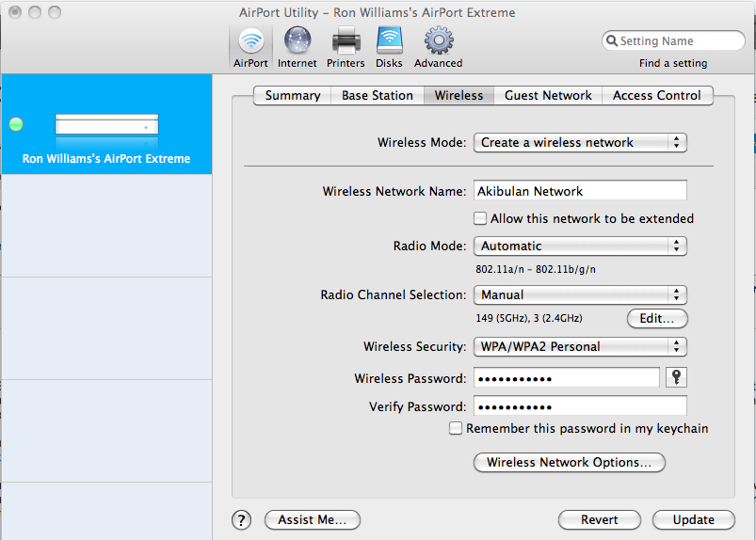This screenshot has height=540, width=756.
Task: Click the key icon beside Wireless Password
Action: 677,377
